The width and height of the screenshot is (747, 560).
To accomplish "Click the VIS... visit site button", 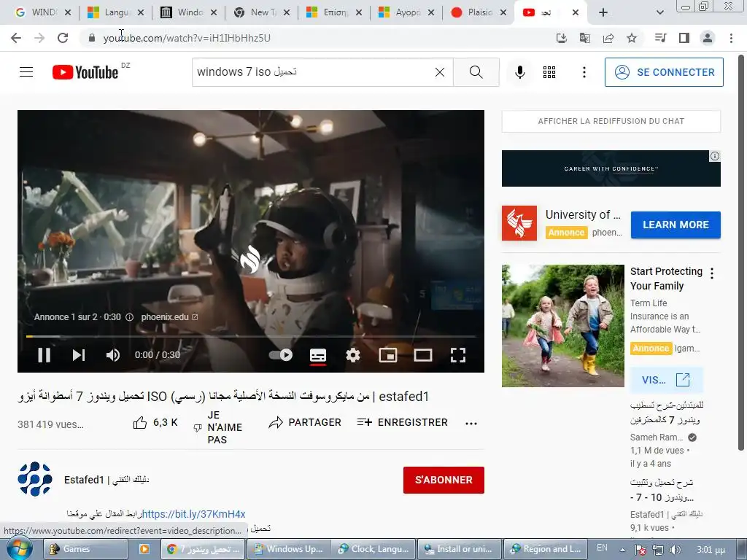I will [665, 380].
